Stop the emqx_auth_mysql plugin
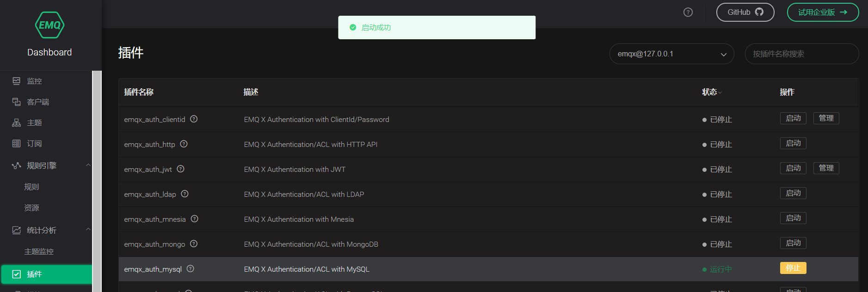Viewport: 868px width, 292px height. click(x=793, y=268)
